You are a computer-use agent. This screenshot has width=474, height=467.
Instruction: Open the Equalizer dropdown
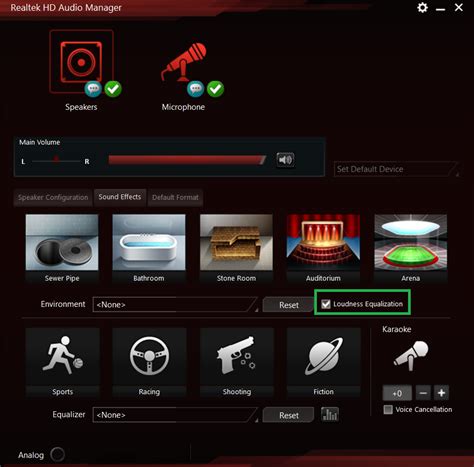pos(175,415)
